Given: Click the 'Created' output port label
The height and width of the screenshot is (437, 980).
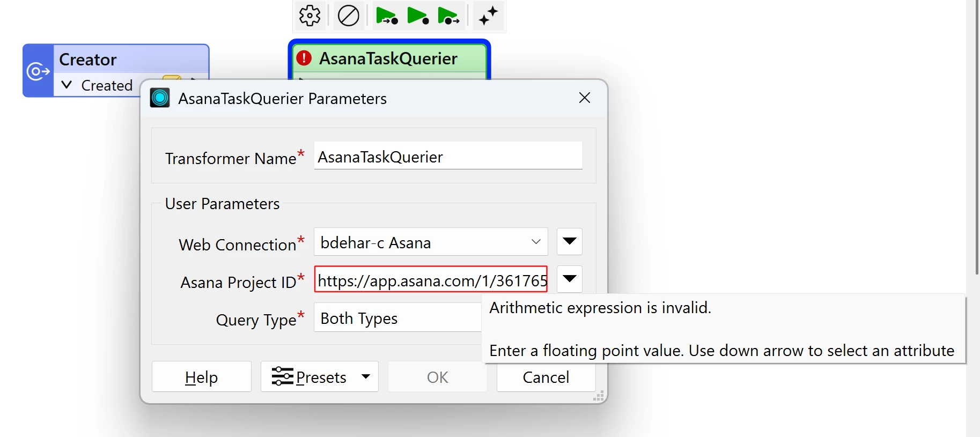Looking at the screenshot, I should pos(107,85).
